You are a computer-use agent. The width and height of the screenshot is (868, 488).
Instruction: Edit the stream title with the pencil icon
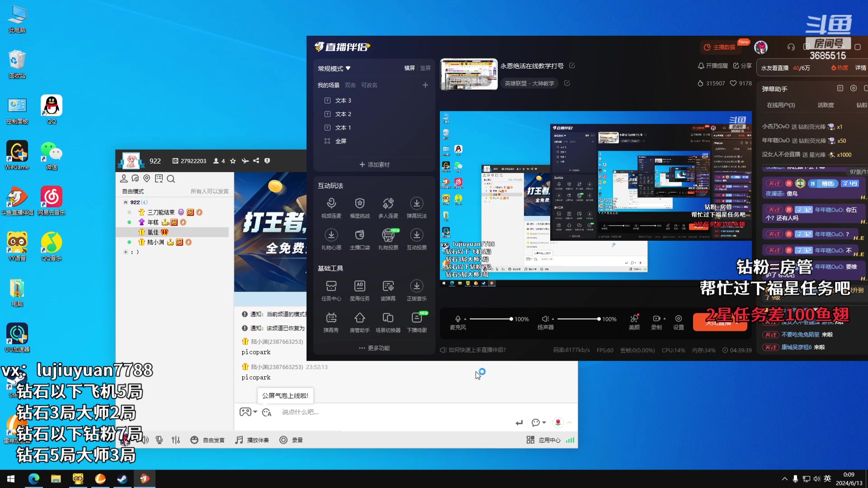pyautogui.click(x=572, y=66)
